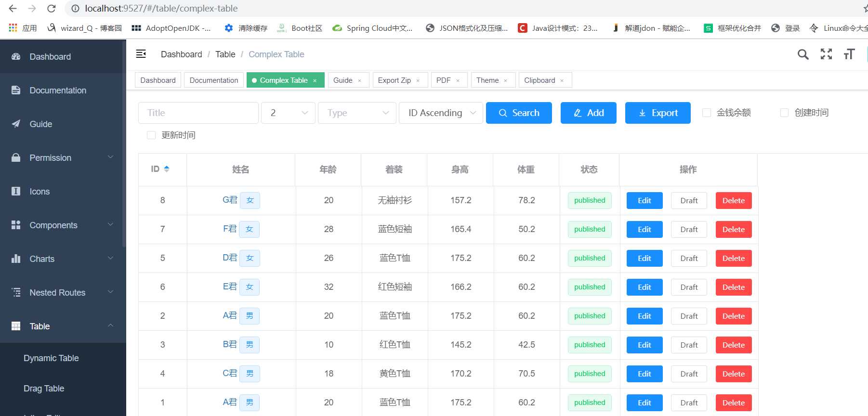This screenshot has width=868, height=416.
Task: Open the ID Ascending sort dropdown
Action: pos(441,113)
